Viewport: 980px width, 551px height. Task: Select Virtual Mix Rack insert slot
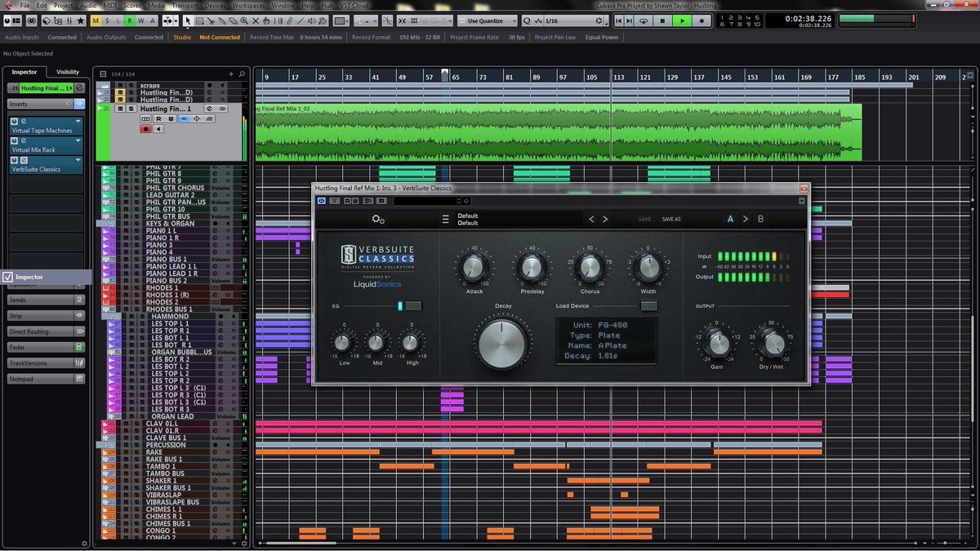pos(46,145)
